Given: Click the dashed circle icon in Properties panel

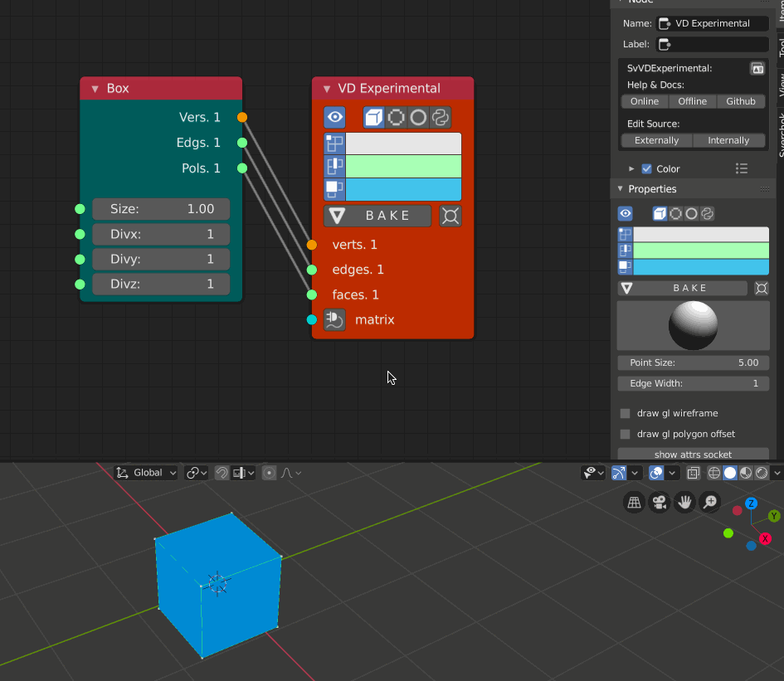Looking at the screenshot, I should click(675, 214).
